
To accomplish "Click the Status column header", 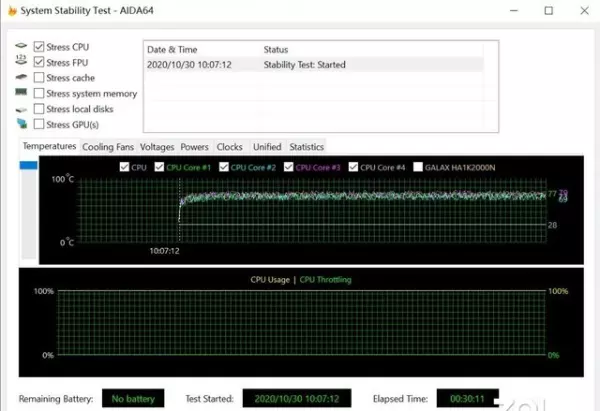I will [x=276, y=50].
